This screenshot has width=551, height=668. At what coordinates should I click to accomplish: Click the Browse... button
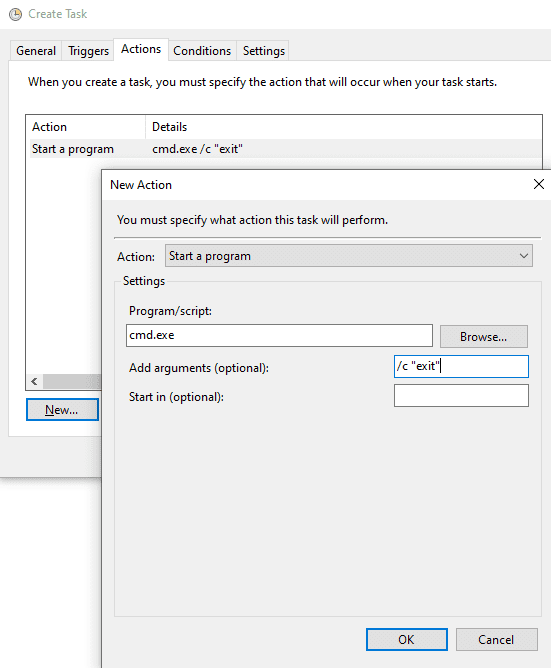(x=484, y=337)
